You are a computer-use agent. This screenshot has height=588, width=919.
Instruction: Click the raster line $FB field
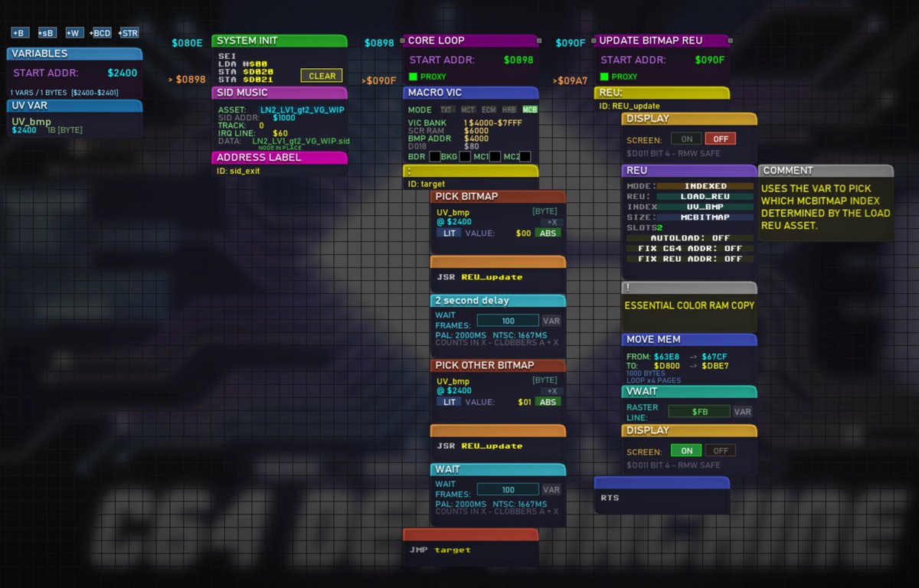point(699,412)
